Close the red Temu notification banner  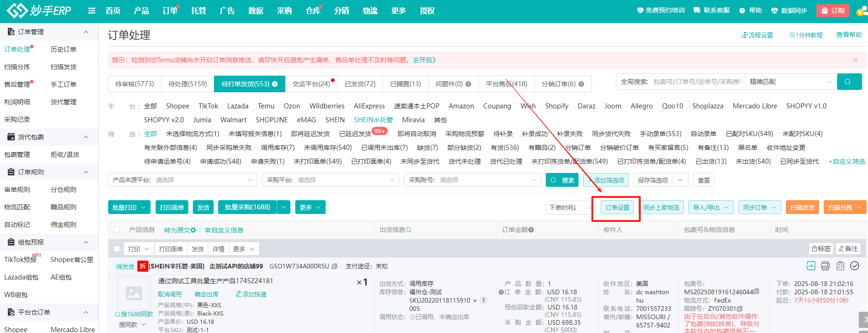855,60
